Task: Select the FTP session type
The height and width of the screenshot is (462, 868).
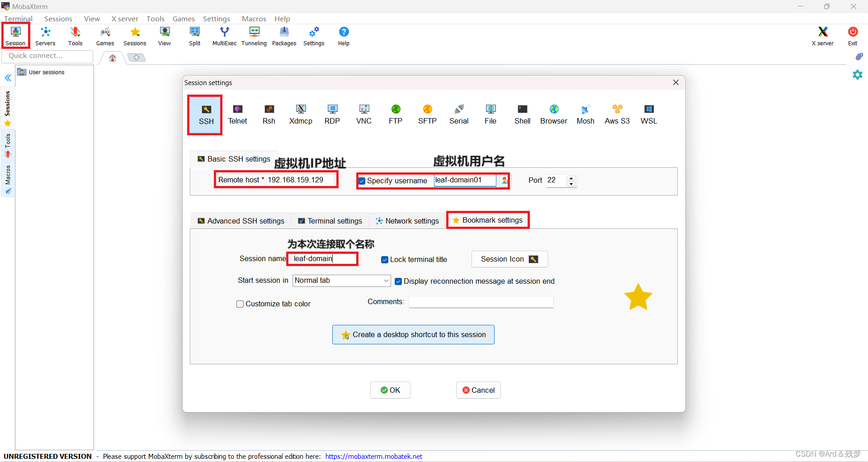Action: 396,115
